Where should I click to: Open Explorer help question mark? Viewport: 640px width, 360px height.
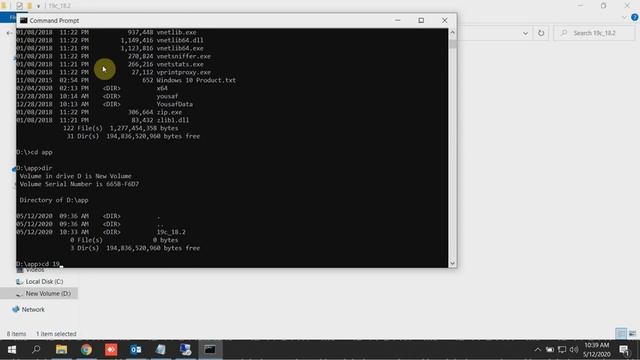pos(635,17)
